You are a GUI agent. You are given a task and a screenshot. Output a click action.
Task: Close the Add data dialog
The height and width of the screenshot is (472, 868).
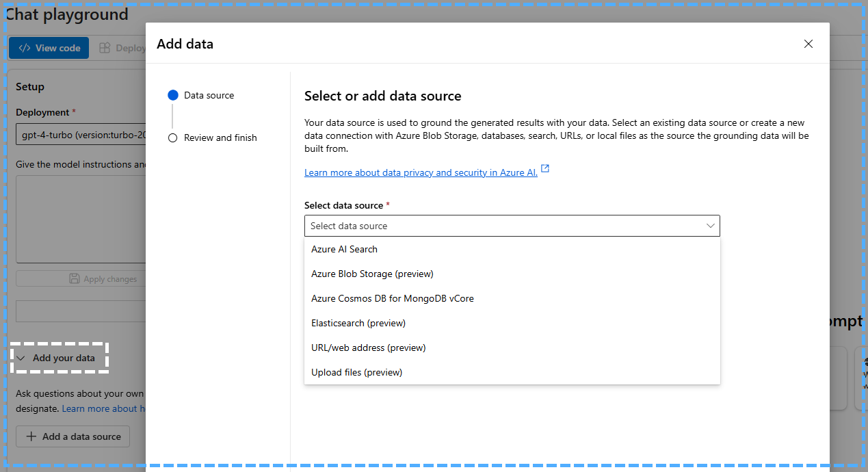tap(808, 44)
